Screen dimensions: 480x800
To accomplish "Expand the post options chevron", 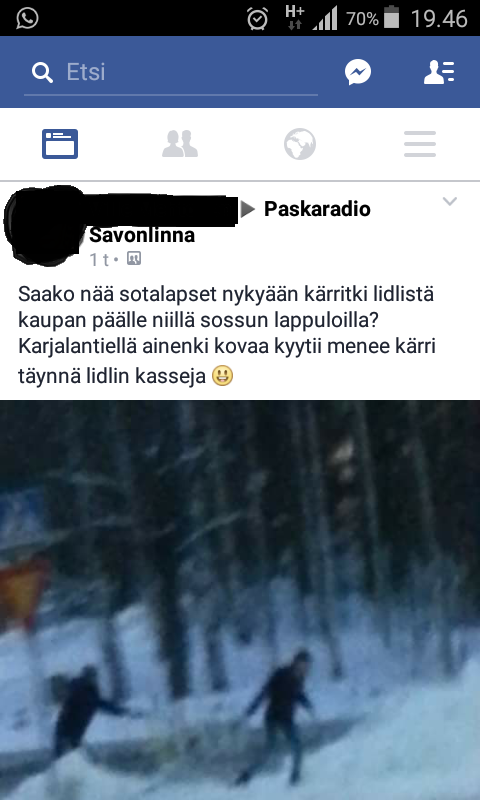I will tap(449, 201).
